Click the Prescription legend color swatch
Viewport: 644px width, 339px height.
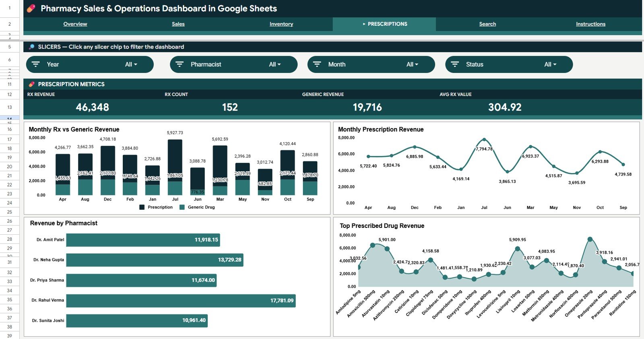pyautogui.click(x=142, y=207)
